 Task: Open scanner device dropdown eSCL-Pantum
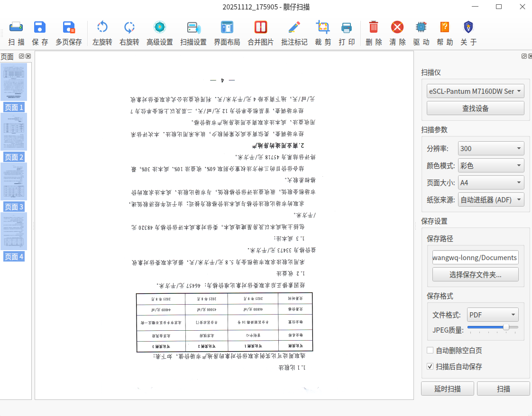[x=476, y=91]
